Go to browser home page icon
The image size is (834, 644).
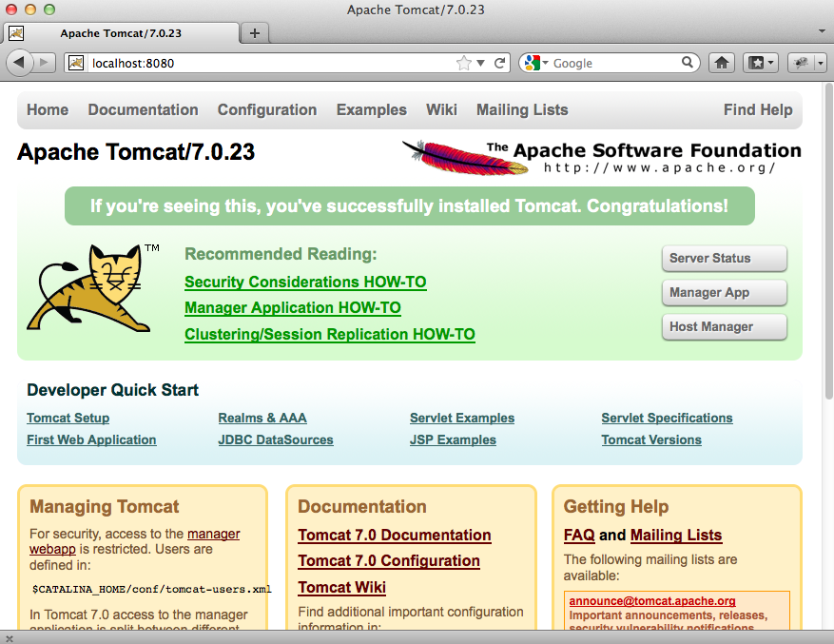[x=721, y=63]
